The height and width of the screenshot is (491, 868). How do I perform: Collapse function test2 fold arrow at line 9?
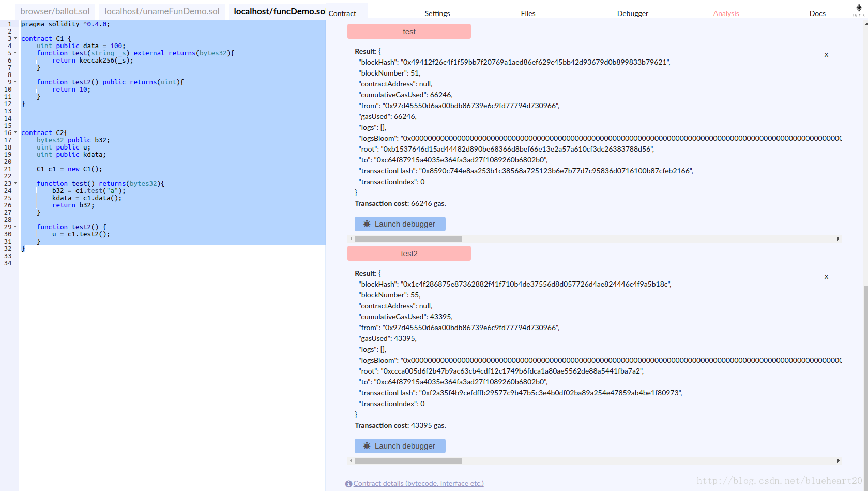pyautogui.click(x=15, y=82)
